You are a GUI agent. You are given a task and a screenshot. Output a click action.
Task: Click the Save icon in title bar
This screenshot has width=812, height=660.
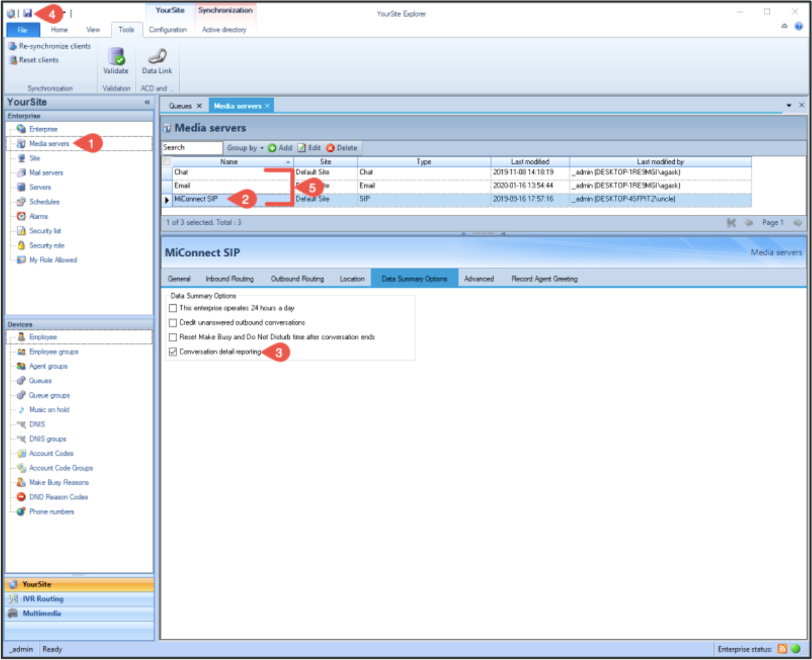pos(28,13)
